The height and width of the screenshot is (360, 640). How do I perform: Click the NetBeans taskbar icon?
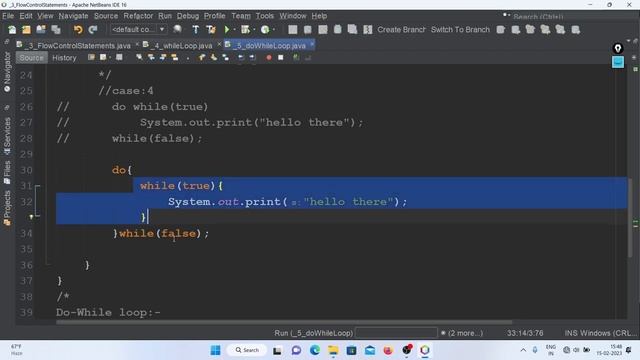[424, 350]
